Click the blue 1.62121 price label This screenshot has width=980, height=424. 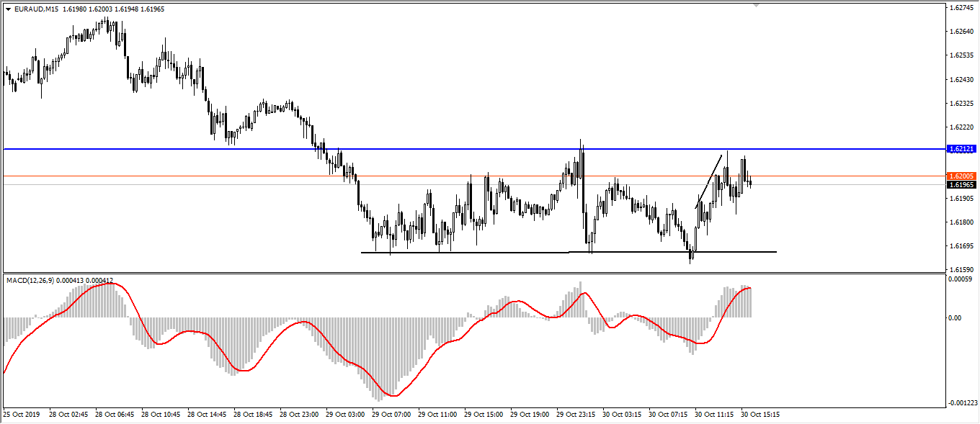pyautogui.click(x=962, y=149)
